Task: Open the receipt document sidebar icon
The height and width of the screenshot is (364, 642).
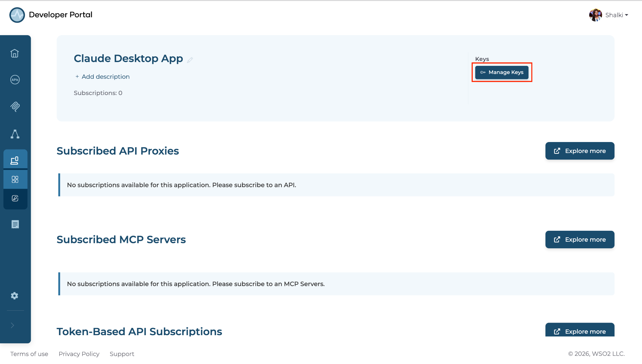Action: [x=15, y=224]
